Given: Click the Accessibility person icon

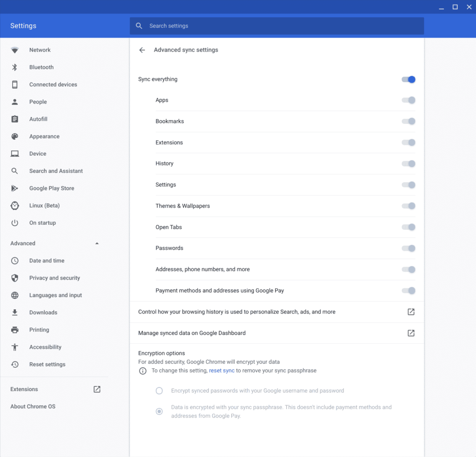Looking at the screenshot, I should 15,347.
